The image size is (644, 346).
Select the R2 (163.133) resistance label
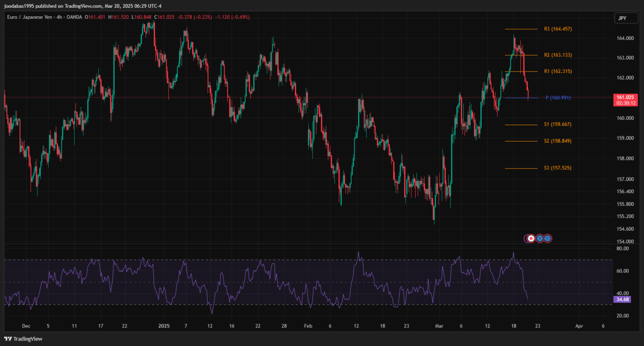click(x=558, y=55)
